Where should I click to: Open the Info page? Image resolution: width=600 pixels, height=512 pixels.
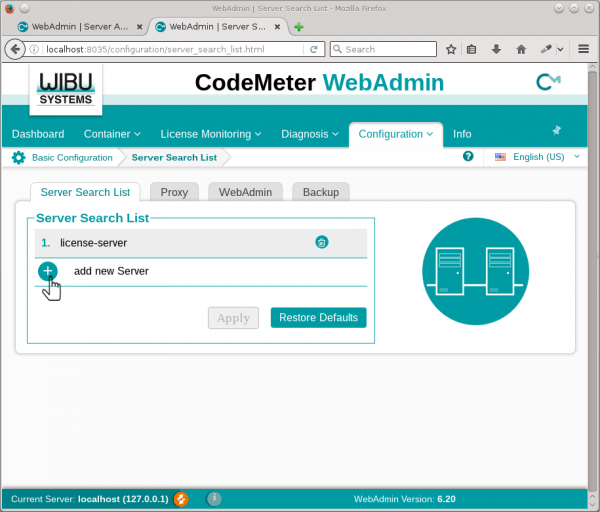click(x=462, y=134)
